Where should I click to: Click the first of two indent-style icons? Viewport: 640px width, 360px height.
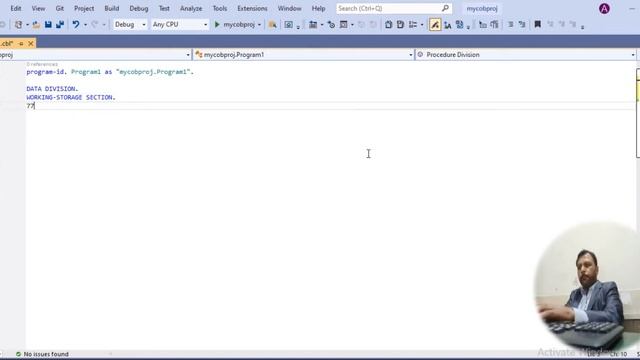(x=483, y=25)
